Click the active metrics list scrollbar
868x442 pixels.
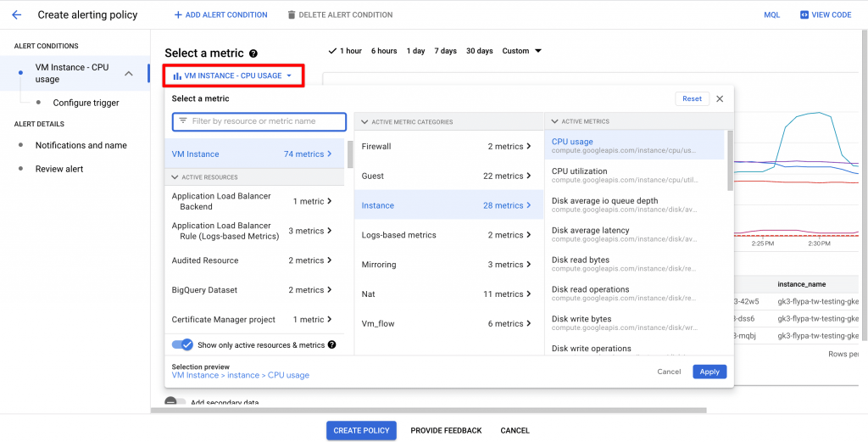(x=730, y=160)
